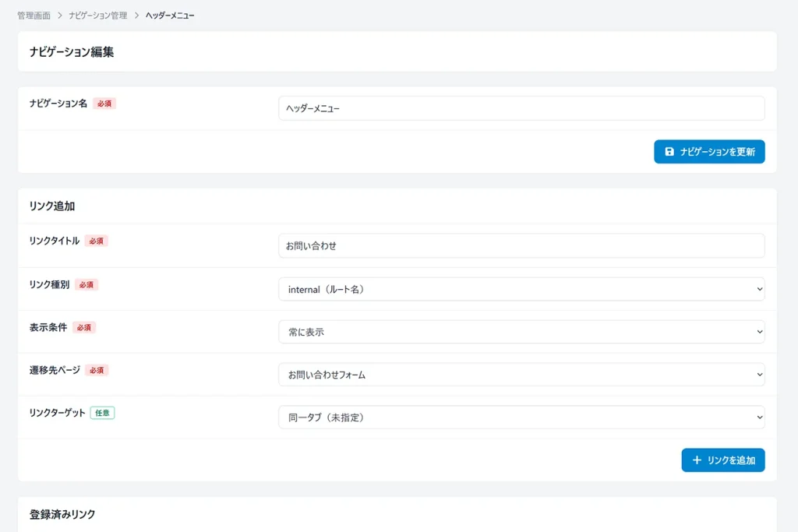
Task: Click the 必須 badge beside 表示条件
Action: click(84, 327)
